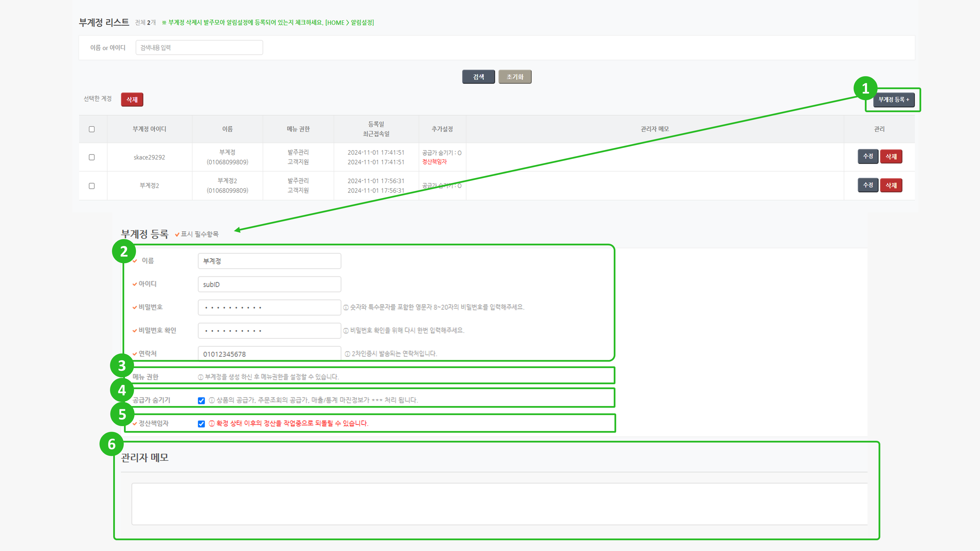Click the 부계정 등록 + button
Screen dimensions: 980x551
pyautogui.click(x=893, y=100)
